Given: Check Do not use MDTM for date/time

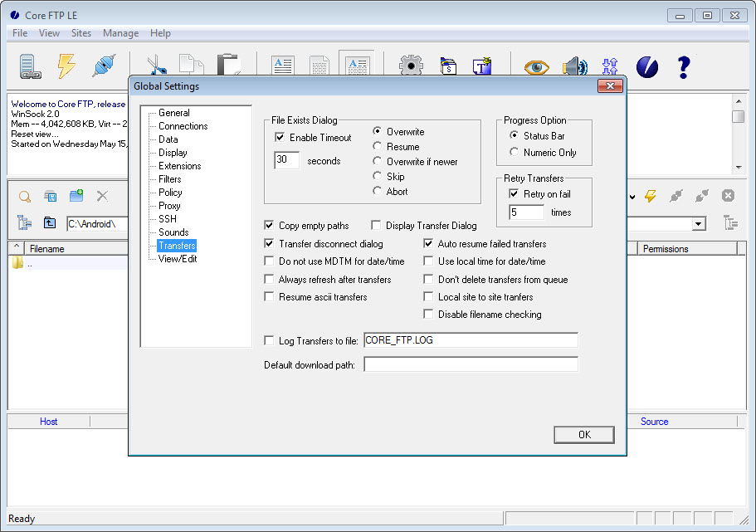Looking at the screenshot, I should pyautogui.click(x=269, y=261).
